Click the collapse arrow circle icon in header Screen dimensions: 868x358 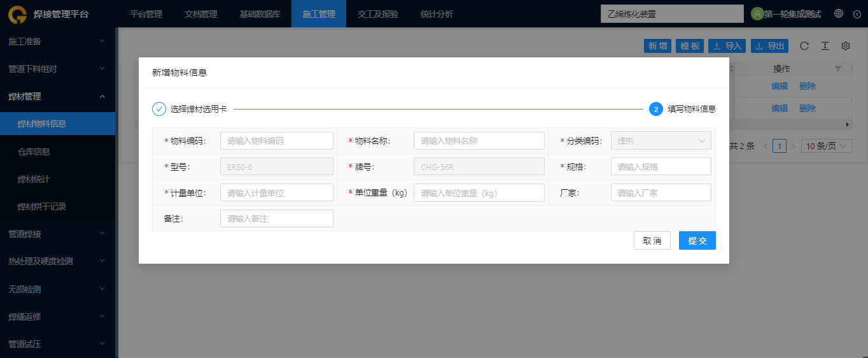click(857, 14)
